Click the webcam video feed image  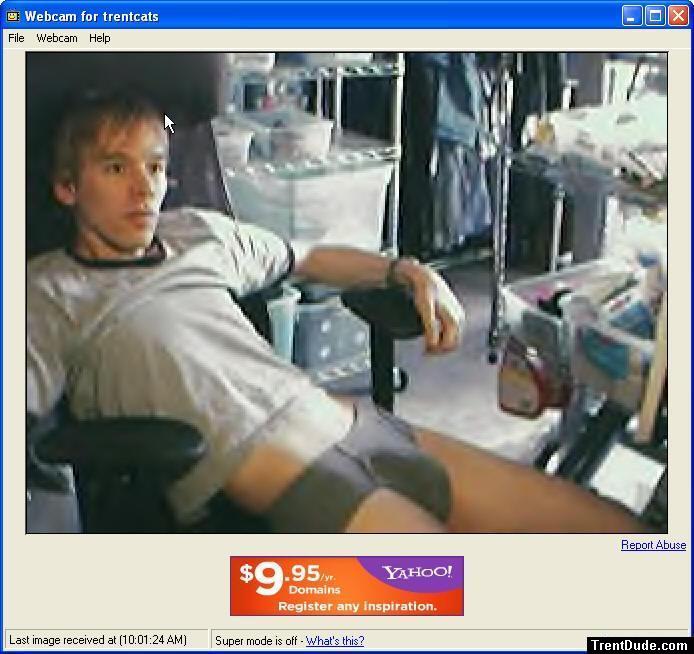(346, 292)
